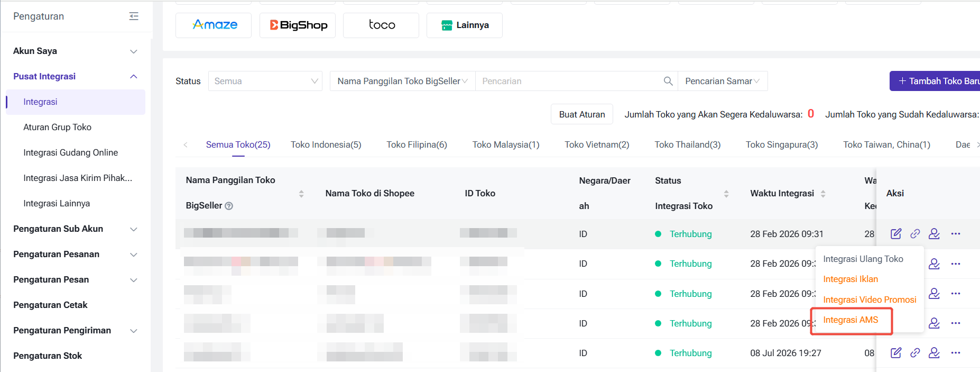Sort by Waktu Integrasi column
Screen dimensions: 980x372
click(823, 194)
